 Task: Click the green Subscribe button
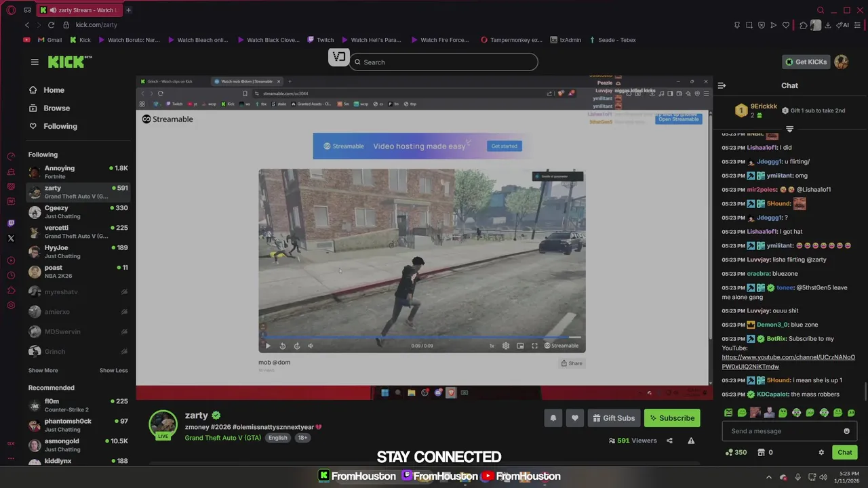[x=672, y=418]
